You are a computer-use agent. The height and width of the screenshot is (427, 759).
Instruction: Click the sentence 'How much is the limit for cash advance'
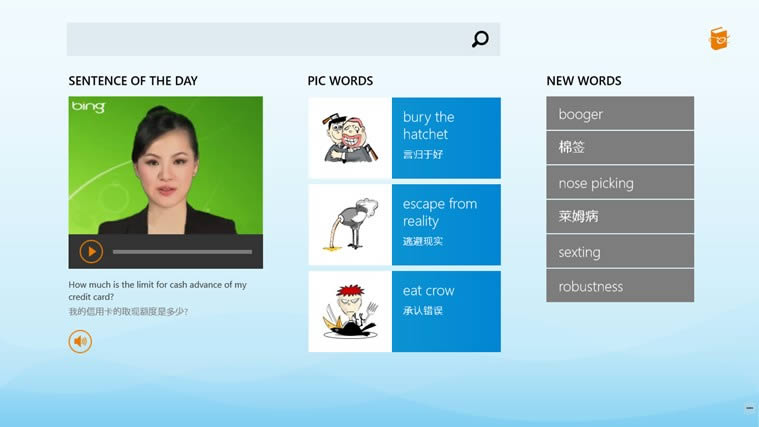pyautogui.click(x=157, y=290)
